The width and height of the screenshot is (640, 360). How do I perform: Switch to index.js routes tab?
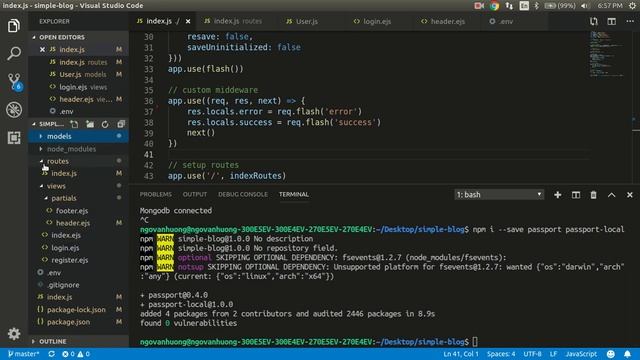[x=234, y=21]
